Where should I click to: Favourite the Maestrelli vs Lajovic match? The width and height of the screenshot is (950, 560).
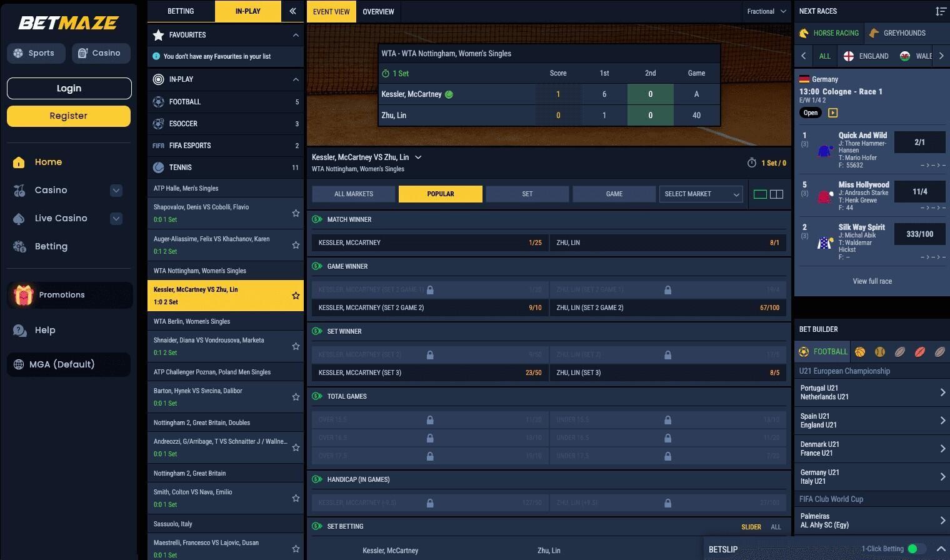tap(296, 549)
